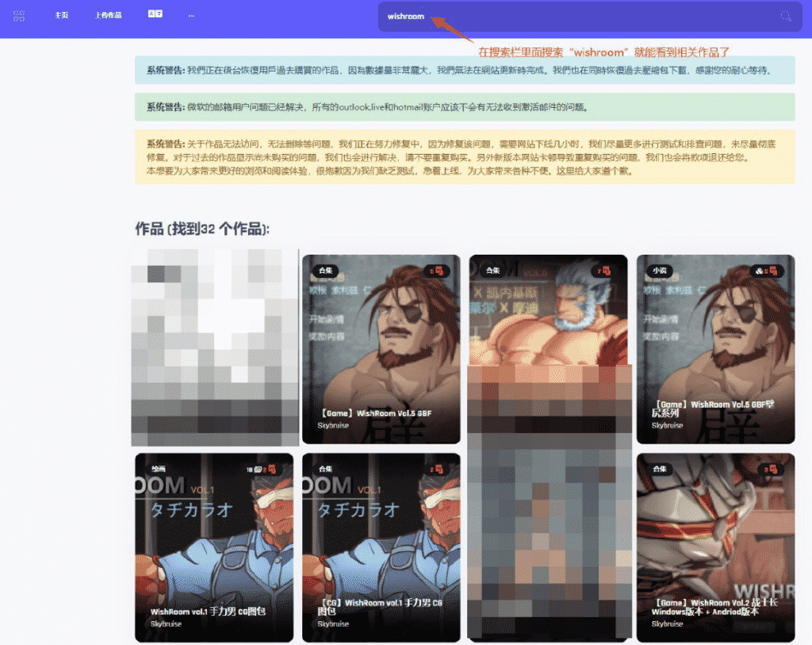Click the green 系统警告 outlook mailbox notice
Screen dimensions: 812x645
[x=465, y=107]
